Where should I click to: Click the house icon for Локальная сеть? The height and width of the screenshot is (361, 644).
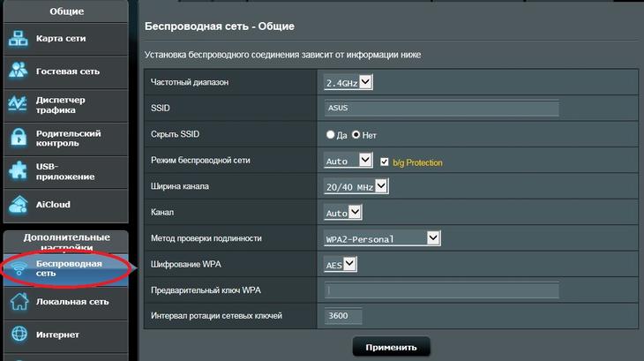point(19,302)
